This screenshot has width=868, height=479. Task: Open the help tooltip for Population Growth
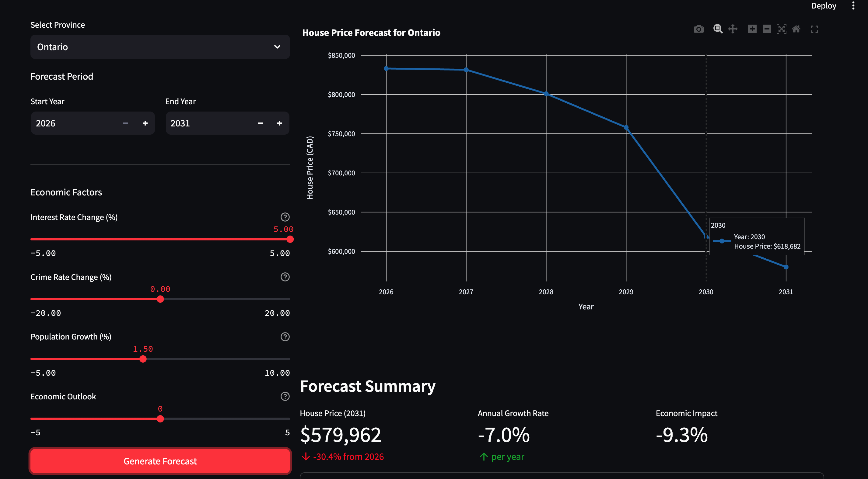tap(285, 337)
